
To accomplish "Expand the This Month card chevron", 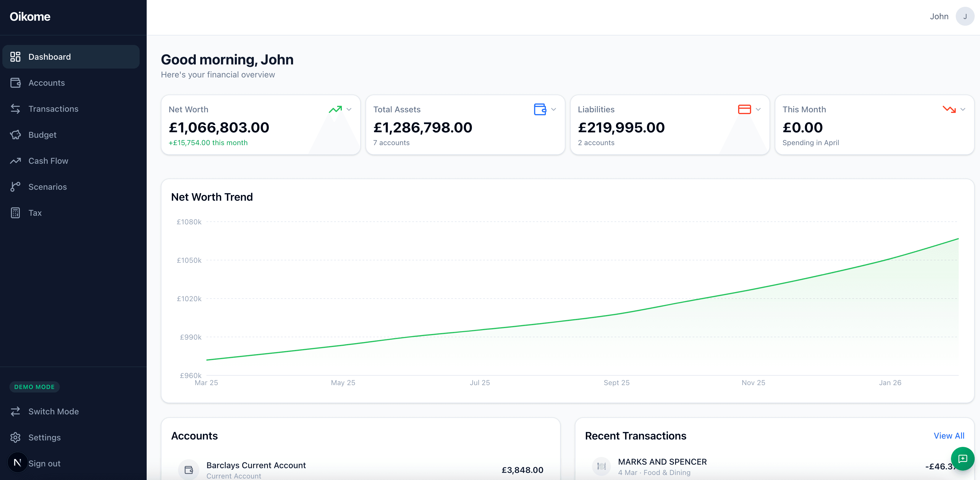I will tap(963, 110).
